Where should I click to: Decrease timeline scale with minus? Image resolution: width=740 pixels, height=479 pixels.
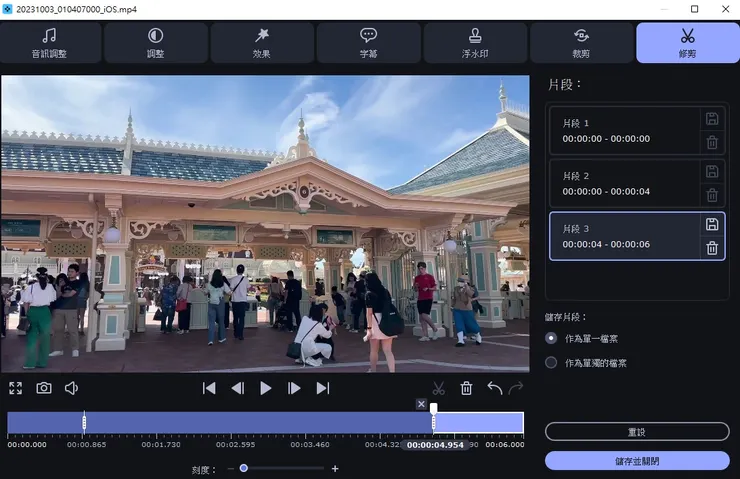coord(231,469)
